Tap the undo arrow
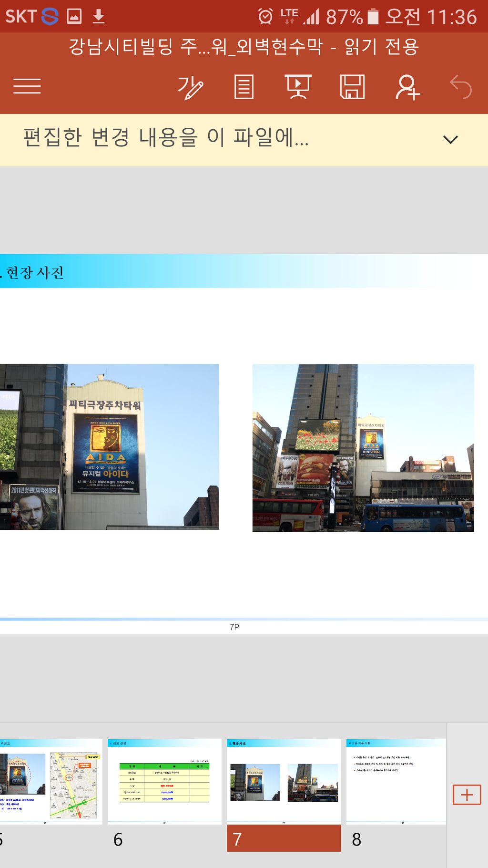 [461, 87]
